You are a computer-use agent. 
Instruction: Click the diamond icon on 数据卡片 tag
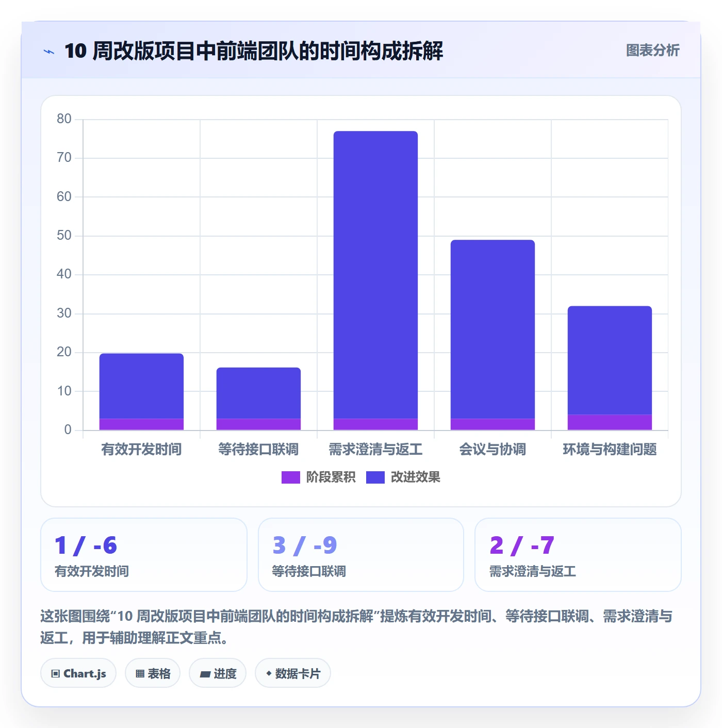coord(269,673)
